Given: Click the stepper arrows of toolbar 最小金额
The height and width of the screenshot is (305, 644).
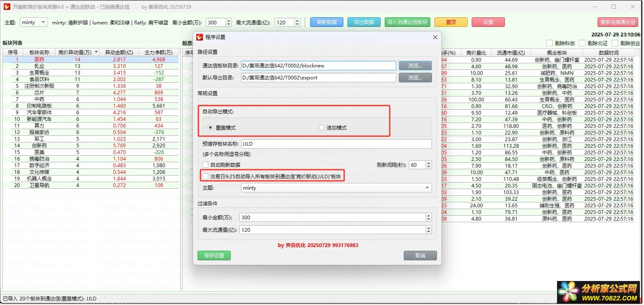Looking at the screenshot, I should click(x=229, y=22).
